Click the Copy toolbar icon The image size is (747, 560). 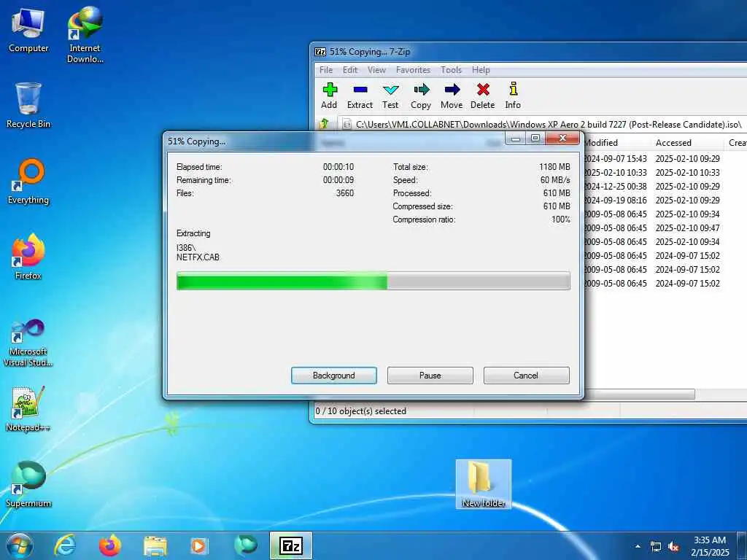(x=421, y=96)
